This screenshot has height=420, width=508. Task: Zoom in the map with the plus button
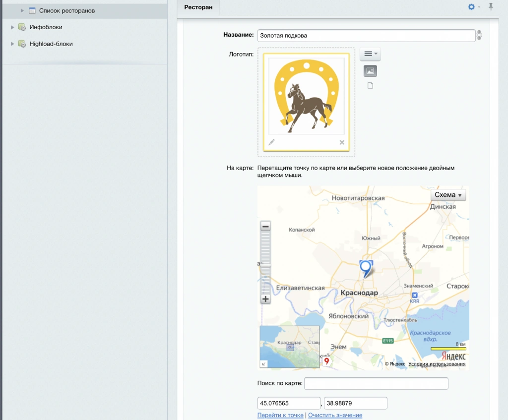point(265,299)
